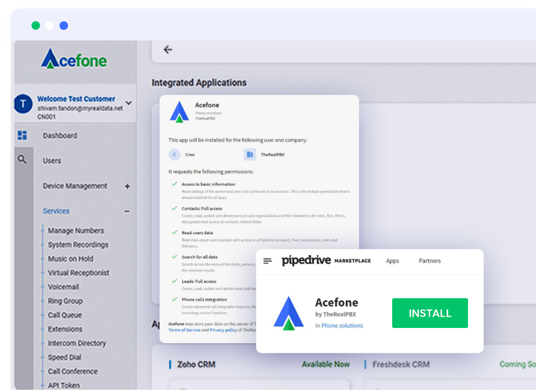This screenshot has height=392, width=536.
Task: Click checkmark for Read users data
Action: tap(174, 233)
